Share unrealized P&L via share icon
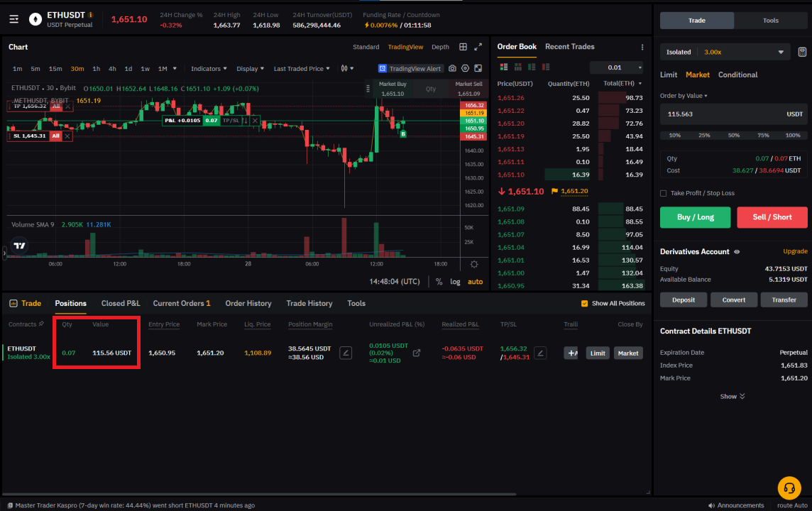 [417, 353]
